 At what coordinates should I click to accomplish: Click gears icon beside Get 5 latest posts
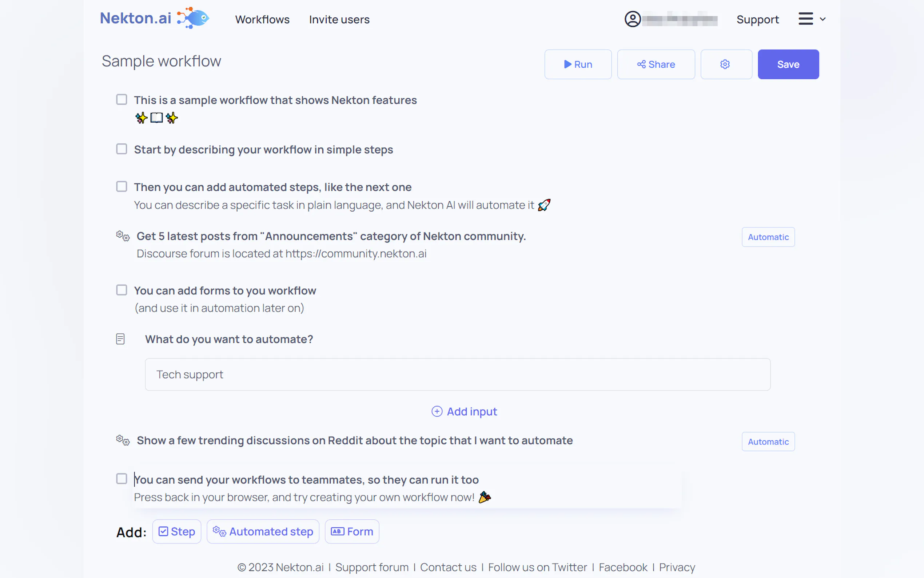(x=123, y=236)
